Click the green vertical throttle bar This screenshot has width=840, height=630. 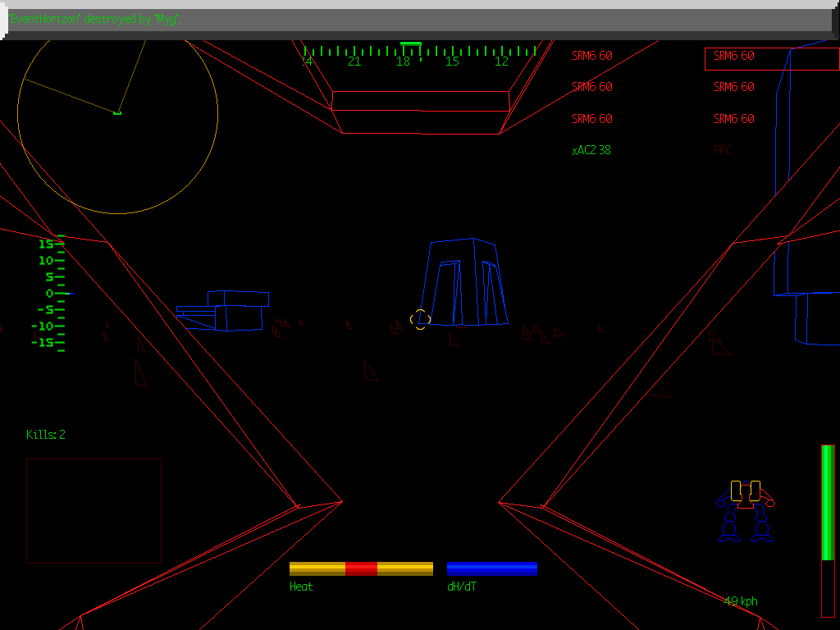pyautogui.click(x=828, y=502)
